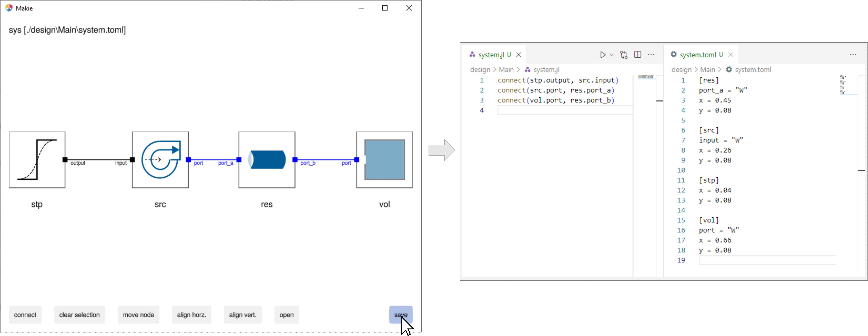Click the src input port square
The width and height of the screenshot is (868, 336).
pyautogui.click(x=132, y=160)
